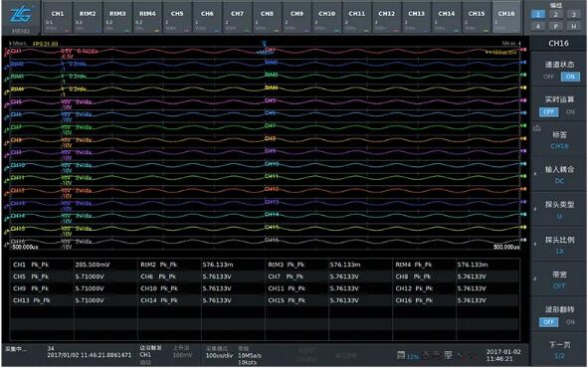Expand the 探头类型 probe type option
The width and height of the screenshot is (588, 368).
pyautogui.click(x=559, y=210)
